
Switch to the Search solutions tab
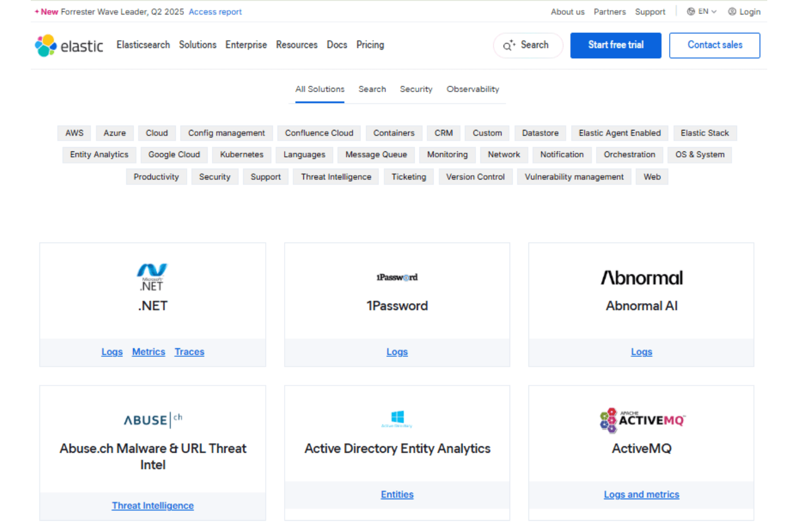pyautogui.click(x=372, y=89)
